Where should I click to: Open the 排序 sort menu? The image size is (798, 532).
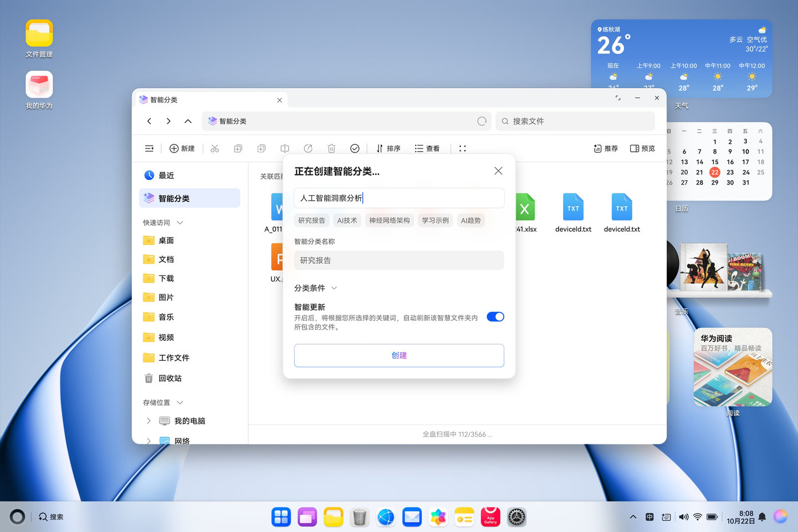pyautogui.click(x=388, y=148)
